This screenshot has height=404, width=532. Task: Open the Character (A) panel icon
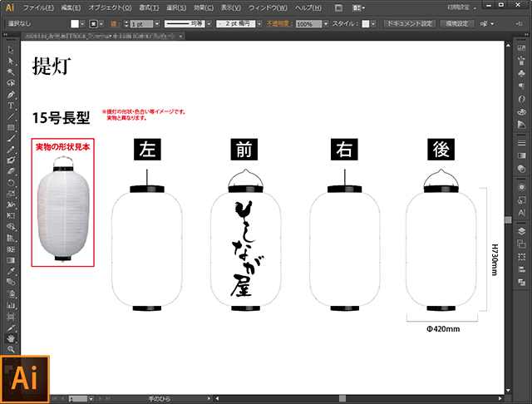point(521,213)
